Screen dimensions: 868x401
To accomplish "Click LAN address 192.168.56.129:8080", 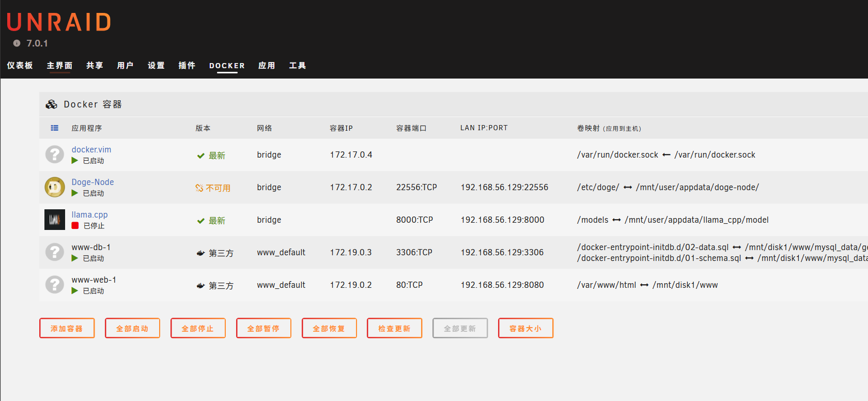I will [x=502, y=285].
